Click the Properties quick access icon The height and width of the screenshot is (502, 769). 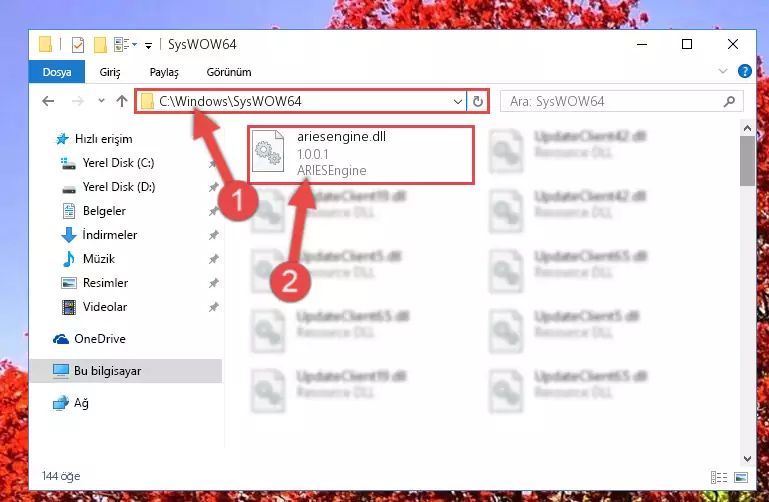[x=77, y=45]
